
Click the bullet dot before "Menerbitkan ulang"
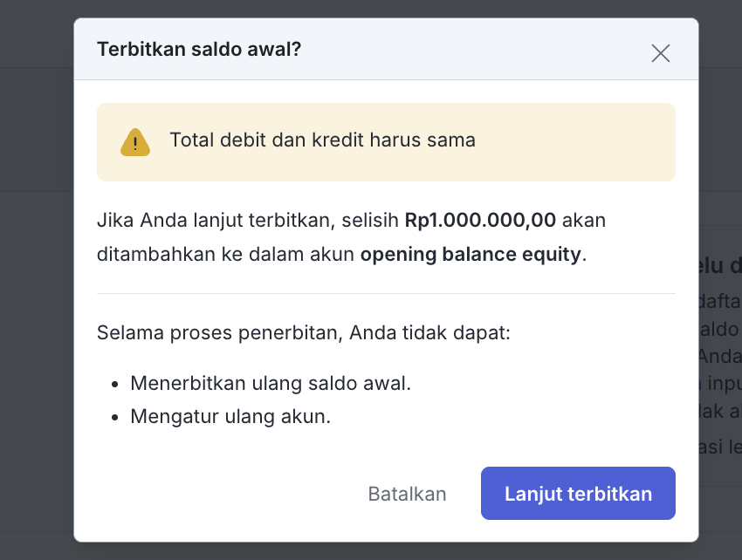coord(114,384)
